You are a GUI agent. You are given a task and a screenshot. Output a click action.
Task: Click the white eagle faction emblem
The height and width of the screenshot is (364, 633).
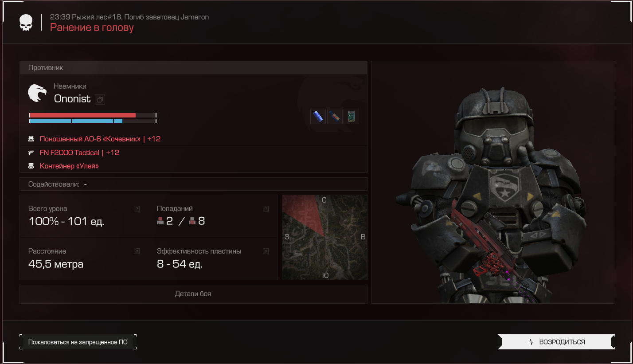pyautogui.click(x=37, y=93)
